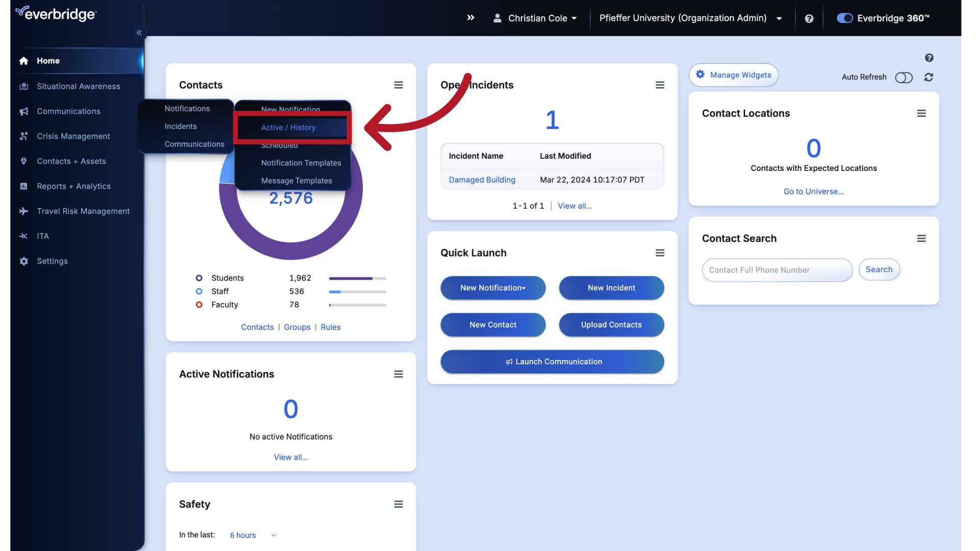The width and height of the screenshot is (980, 551).
Task: Click the Last Modified column header
Action: pos(565,156)
